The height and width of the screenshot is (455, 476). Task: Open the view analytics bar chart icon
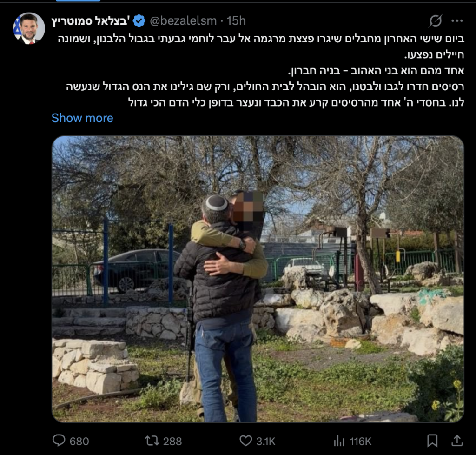pos(338,441)
